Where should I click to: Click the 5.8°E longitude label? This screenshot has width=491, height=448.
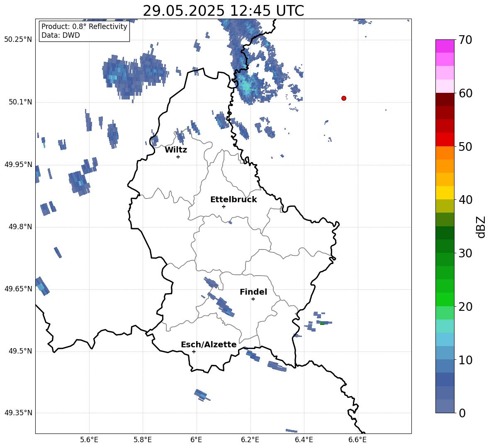pos(143,440)
